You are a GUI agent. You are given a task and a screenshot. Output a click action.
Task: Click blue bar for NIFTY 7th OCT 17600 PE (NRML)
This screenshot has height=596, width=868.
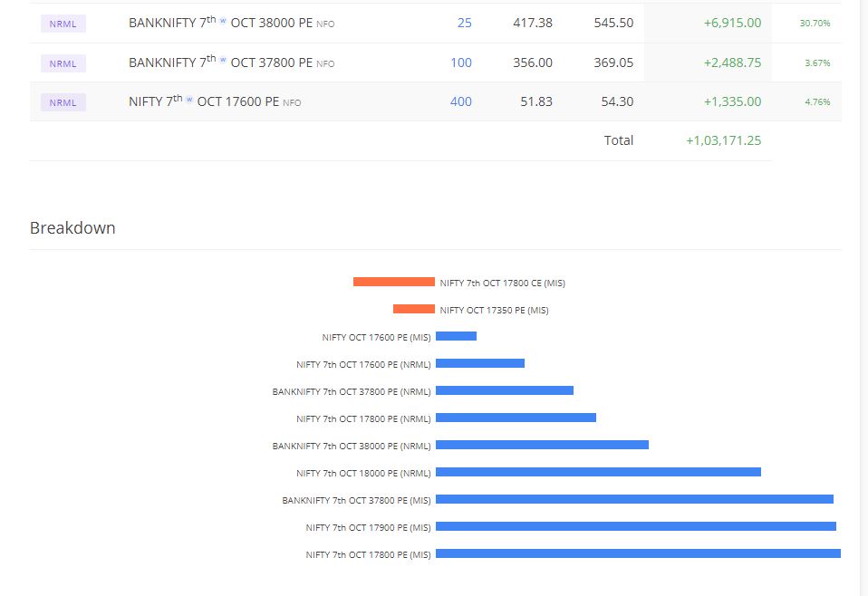click(480, 363)
